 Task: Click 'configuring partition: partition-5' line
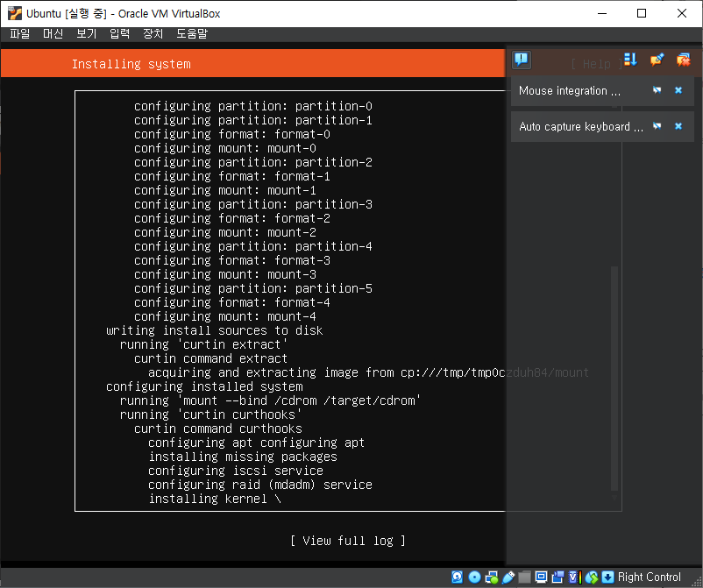pos(252,288)
